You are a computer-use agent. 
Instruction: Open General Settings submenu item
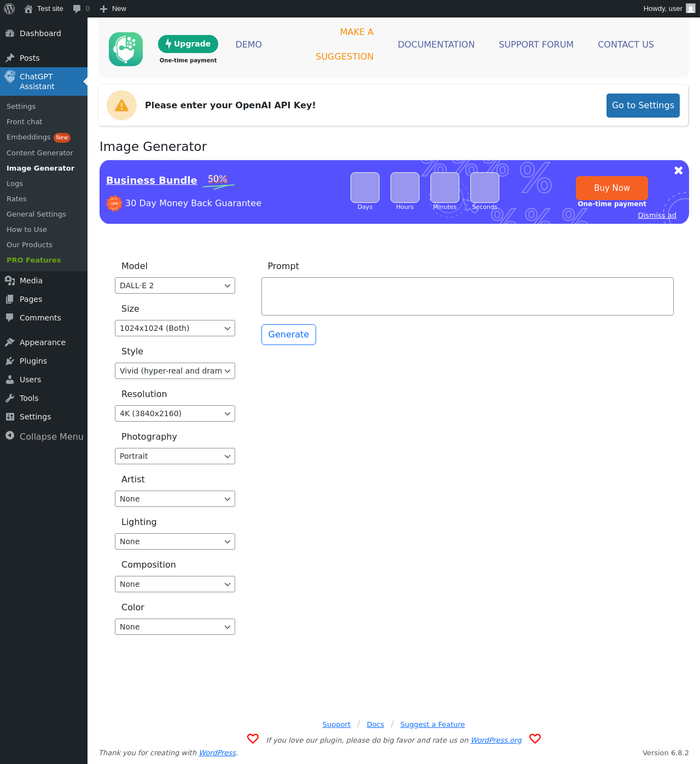pyautogui.click(x=44, y=214)
